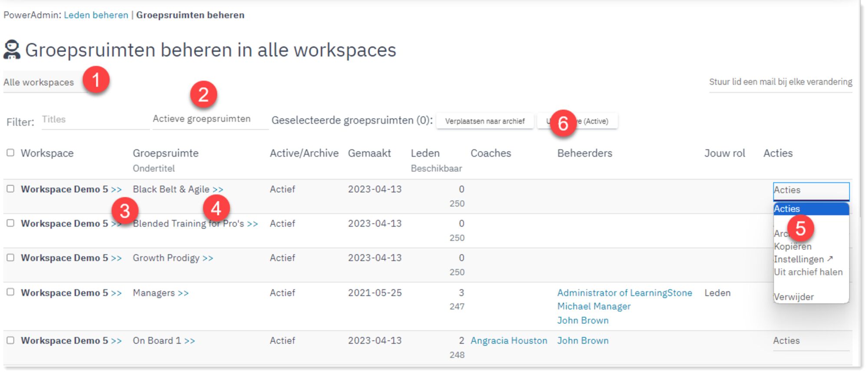The height and width of the screenshot is (374, 868).
Task: Click the Acties dropdown in Black Belt row
Action: tap(811, 190)
